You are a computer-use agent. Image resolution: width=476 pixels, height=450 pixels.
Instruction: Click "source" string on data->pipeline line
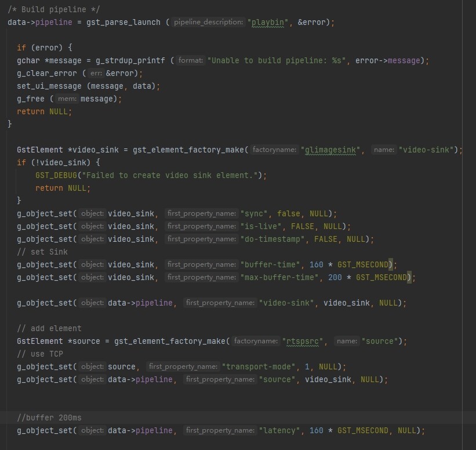click(277, 379)
